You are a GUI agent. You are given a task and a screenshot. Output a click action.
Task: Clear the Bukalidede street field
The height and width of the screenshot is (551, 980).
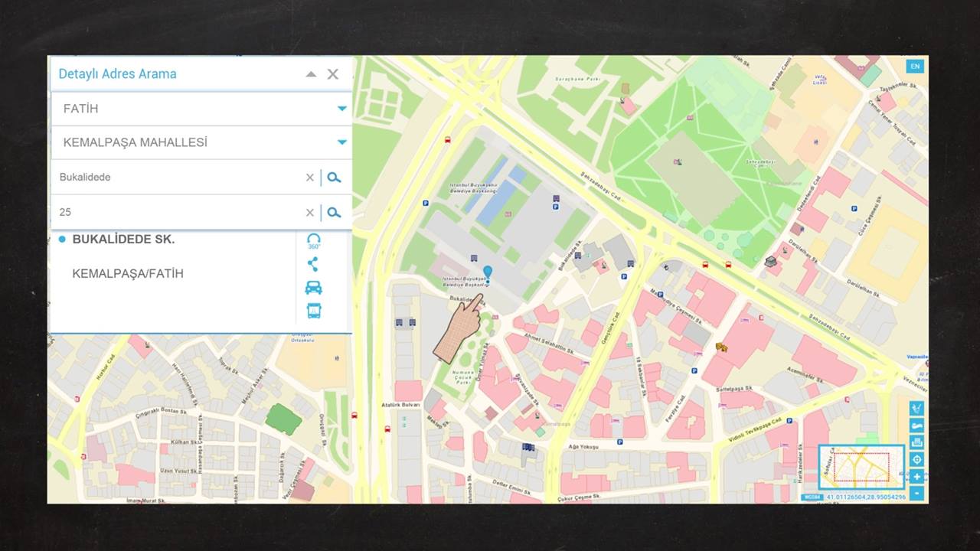pyautogui.click(x=310, y=178)
